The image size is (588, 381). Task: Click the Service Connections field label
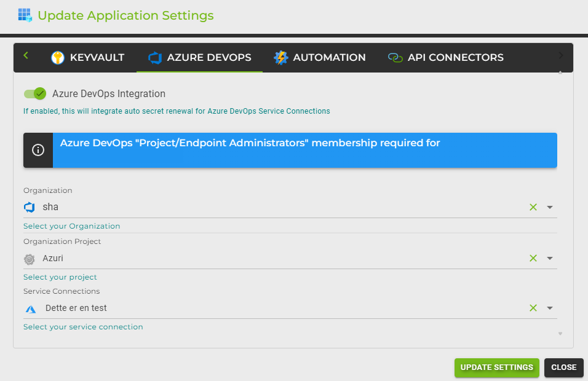[x=62, y=291]
